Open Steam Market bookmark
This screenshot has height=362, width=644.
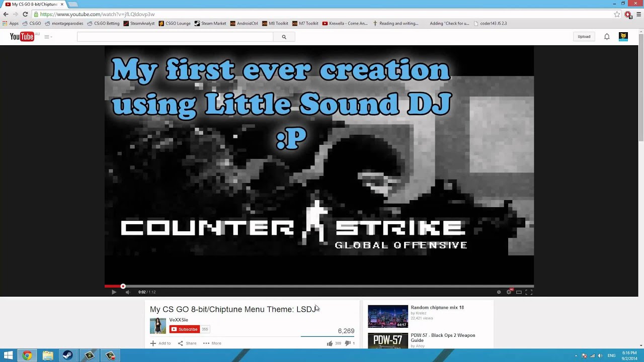click(x=210, y=23)
